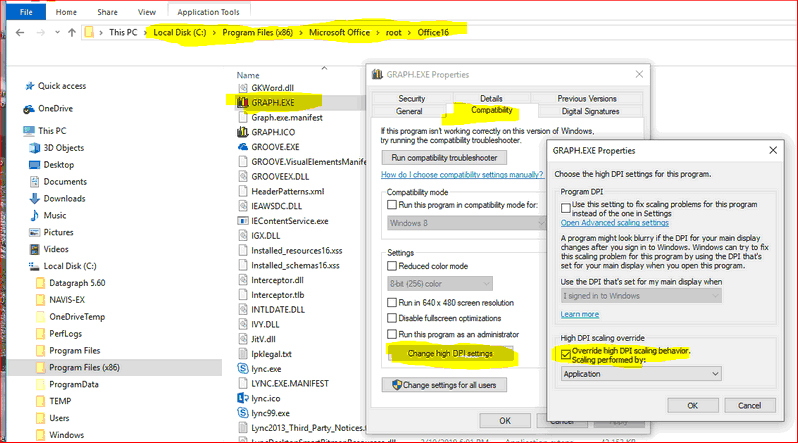The height and width of the screenshot is (443, 798).
Task: Switch to the Security tab
Action: point(412,98)
